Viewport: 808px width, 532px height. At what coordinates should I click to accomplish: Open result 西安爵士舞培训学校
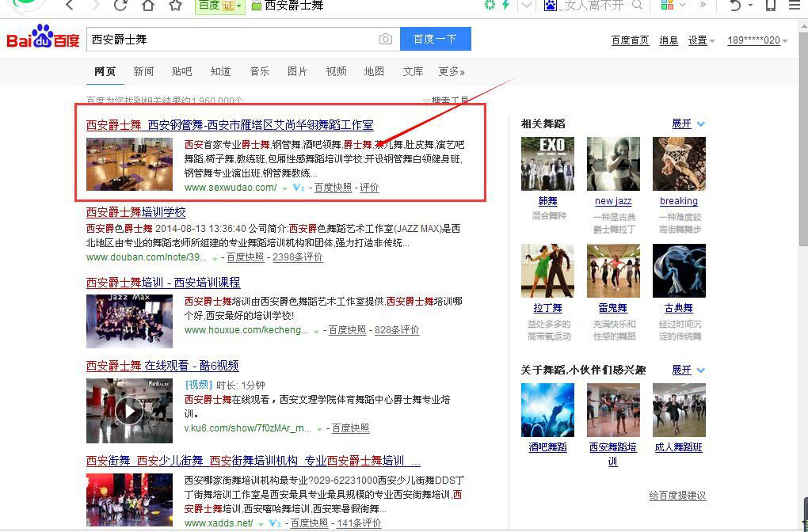tap(136, 212)
